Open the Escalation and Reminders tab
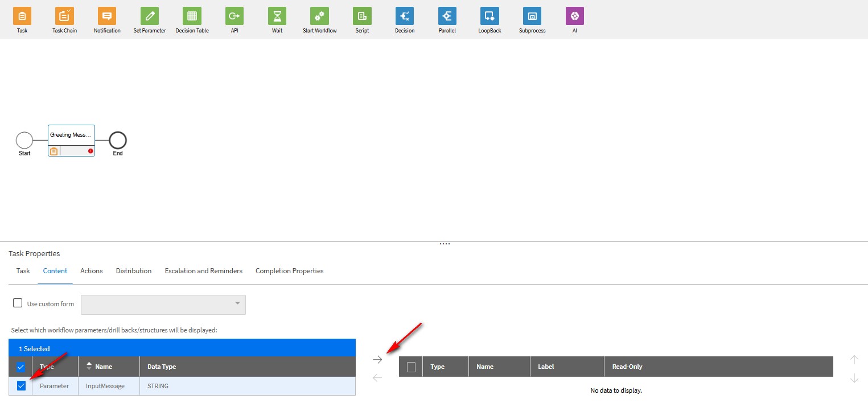The image size is (868, 407). pos(203,271)
